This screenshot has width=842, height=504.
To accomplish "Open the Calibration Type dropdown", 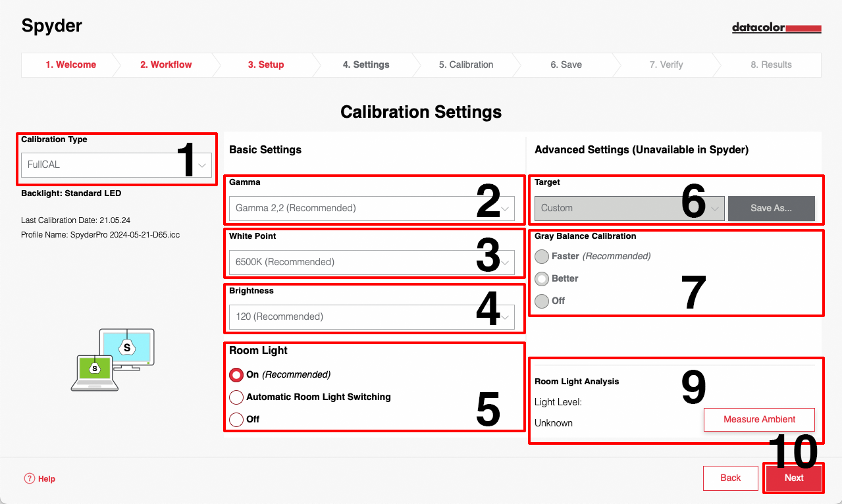I will coord(117,164).
